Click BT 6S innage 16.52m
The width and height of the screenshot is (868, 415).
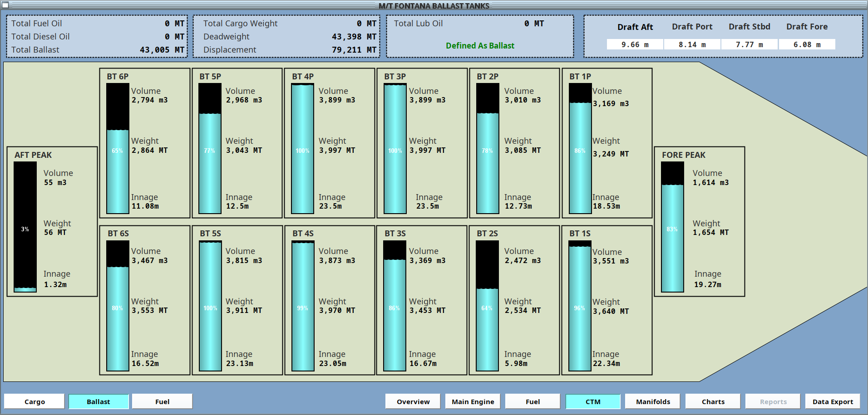point(145,364)
